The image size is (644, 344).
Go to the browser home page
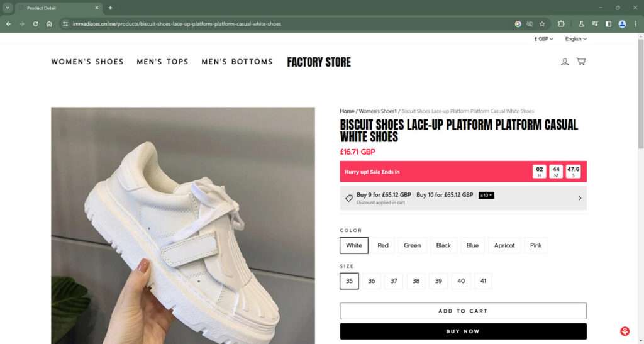pos(49,24)
